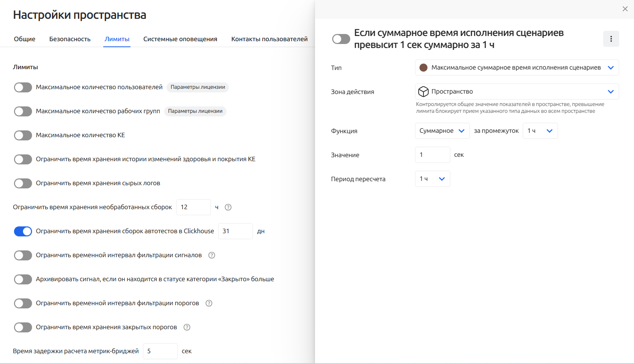
Task: Select the Лимиты tab
Action: (117, 39)
